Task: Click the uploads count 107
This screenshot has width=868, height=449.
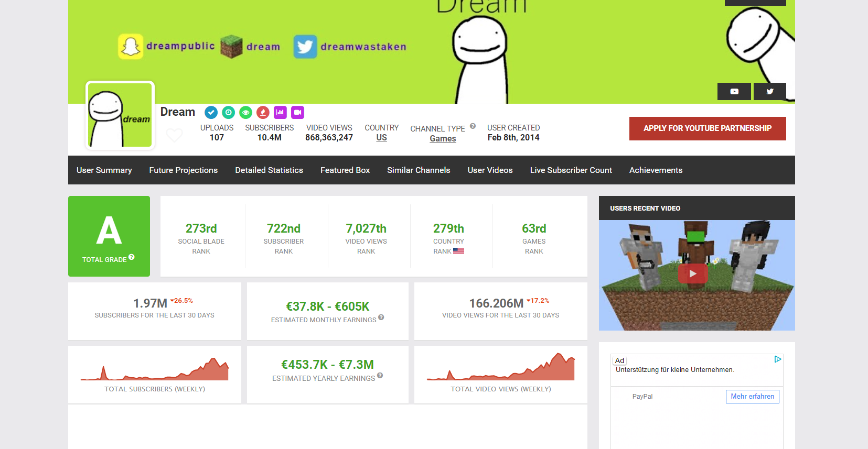Action: [x=217, y=138]
